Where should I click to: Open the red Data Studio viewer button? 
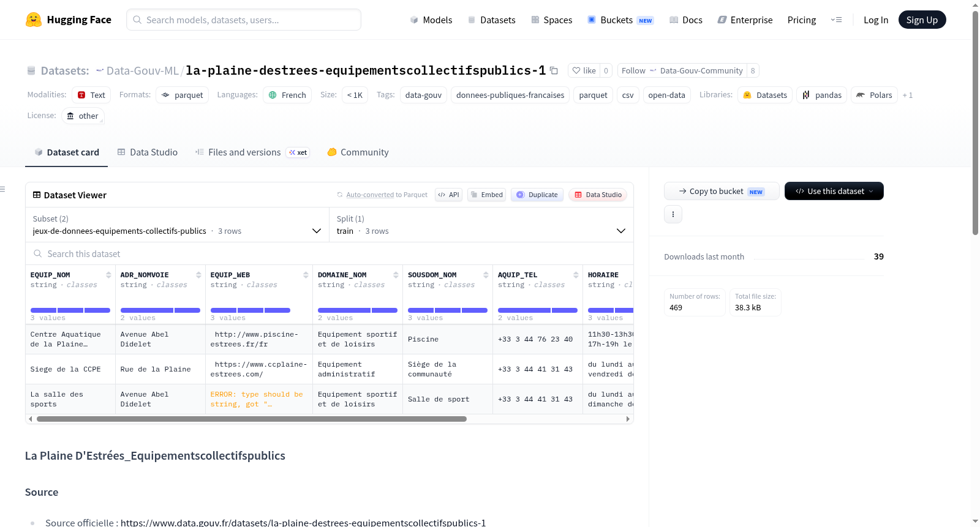[598, 195]
